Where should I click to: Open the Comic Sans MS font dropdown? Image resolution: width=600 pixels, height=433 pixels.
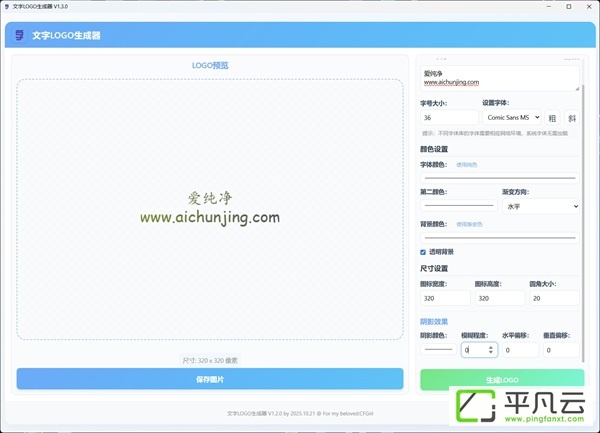[512, 117]
